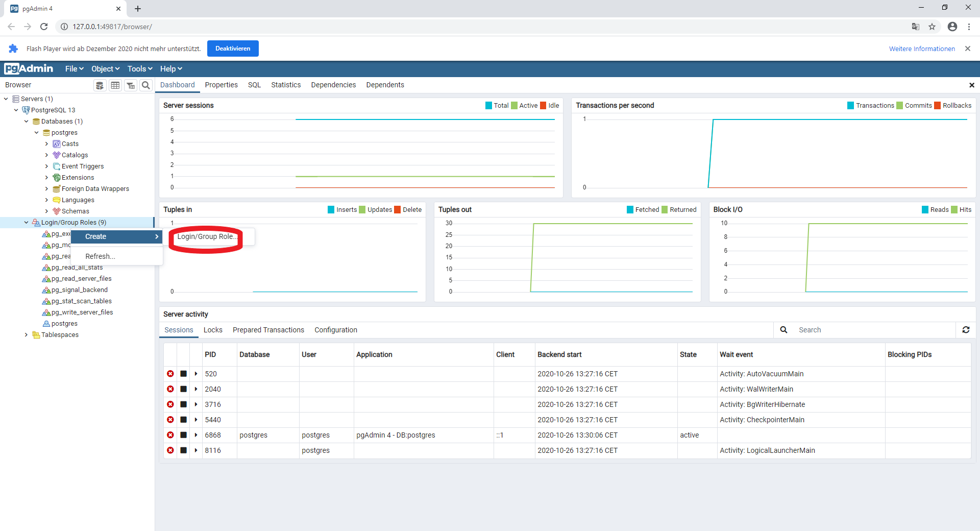The image size is (980, 531).
Task: Click the pgAdmin logo
Action: pyautogui.click(x=29, y=68)
